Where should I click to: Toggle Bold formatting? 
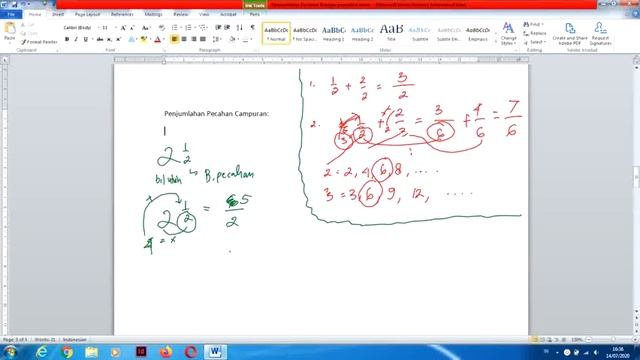coord(67,39)
